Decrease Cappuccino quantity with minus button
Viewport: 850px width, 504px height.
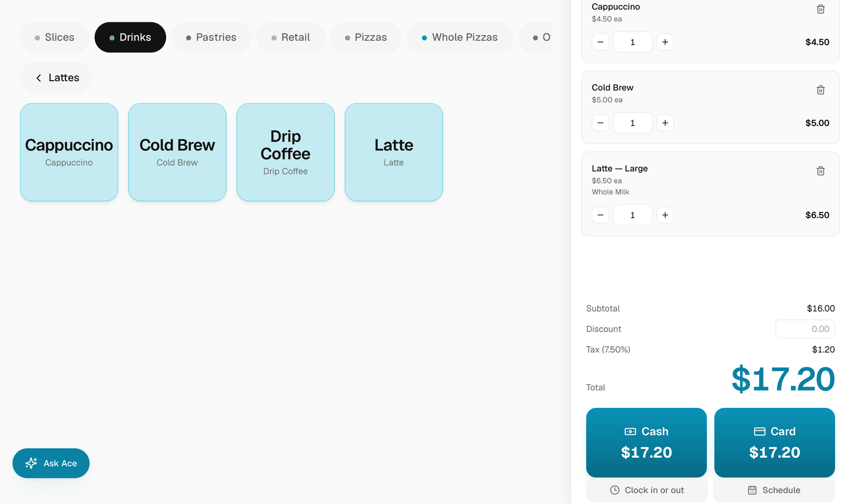click(600, 42)
